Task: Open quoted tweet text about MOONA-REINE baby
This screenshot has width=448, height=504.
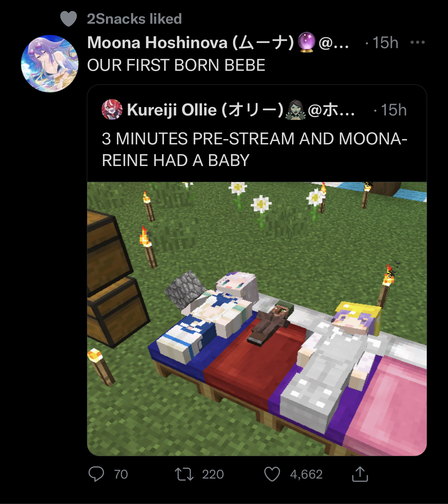Action: coord(254,149)
